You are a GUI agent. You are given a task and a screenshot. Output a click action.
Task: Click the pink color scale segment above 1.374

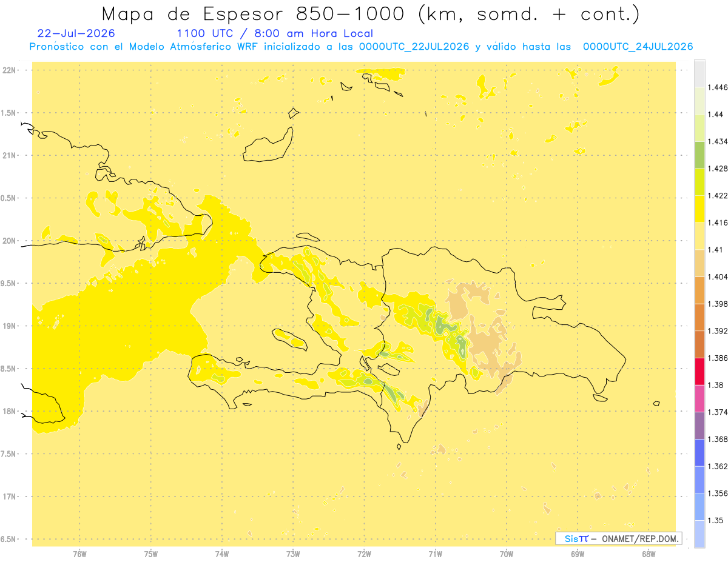(x=699, y=398)
